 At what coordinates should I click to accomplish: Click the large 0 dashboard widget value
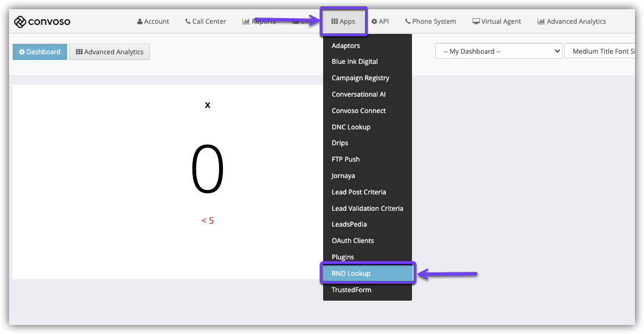click(208, 171)
